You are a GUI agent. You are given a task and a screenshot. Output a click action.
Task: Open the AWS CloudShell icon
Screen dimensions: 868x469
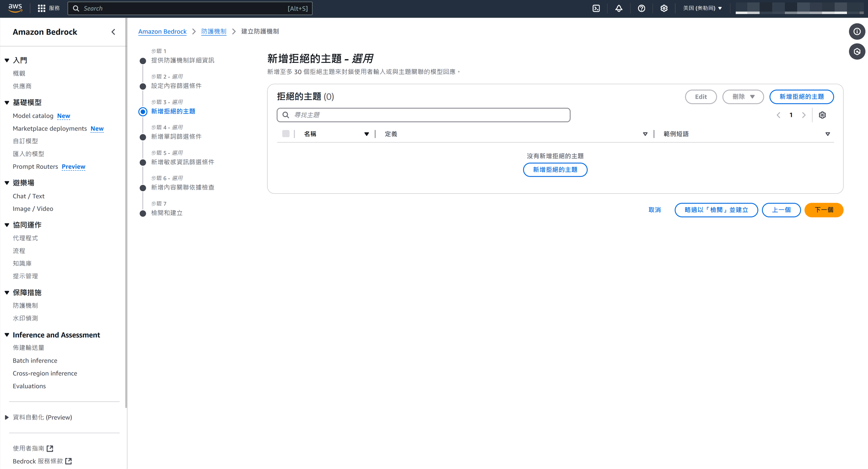point(596,8)
